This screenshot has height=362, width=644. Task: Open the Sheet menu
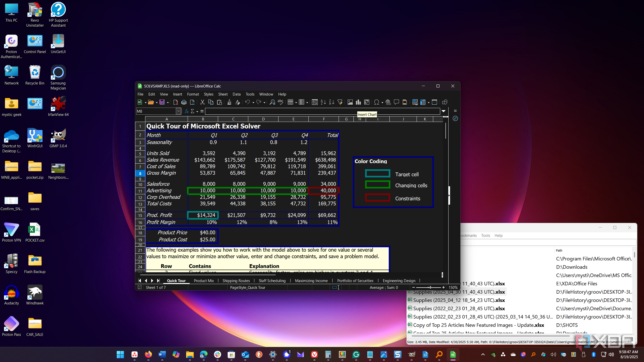pyautogui.click(x=223, y=94)
